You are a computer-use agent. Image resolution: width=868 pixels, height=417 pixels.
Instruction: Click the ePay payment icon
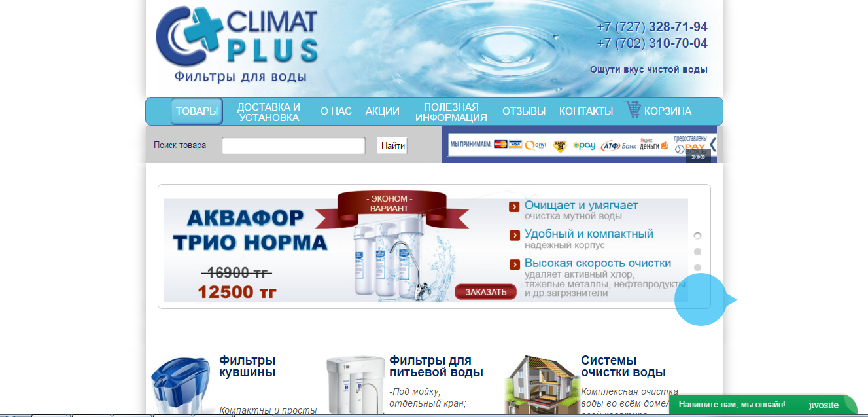[x=585, y=145]
